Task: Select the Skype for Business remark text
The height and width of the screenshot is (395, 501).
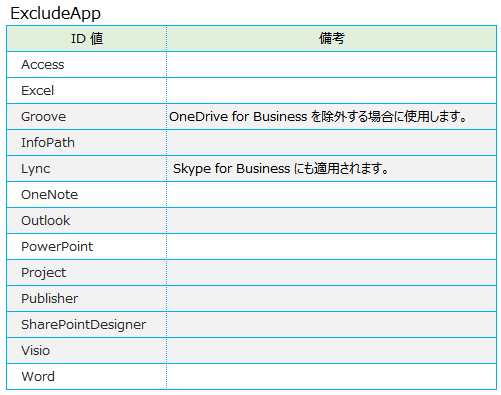Action: coord(281,169)
